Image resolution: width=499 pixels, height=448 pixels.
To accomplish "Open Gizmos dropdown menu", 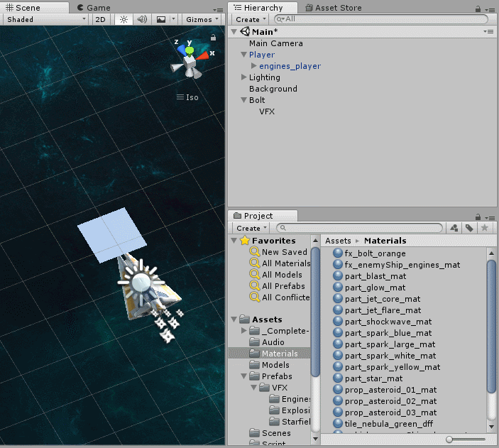I will pyautogui.click(x=202, y=20).
